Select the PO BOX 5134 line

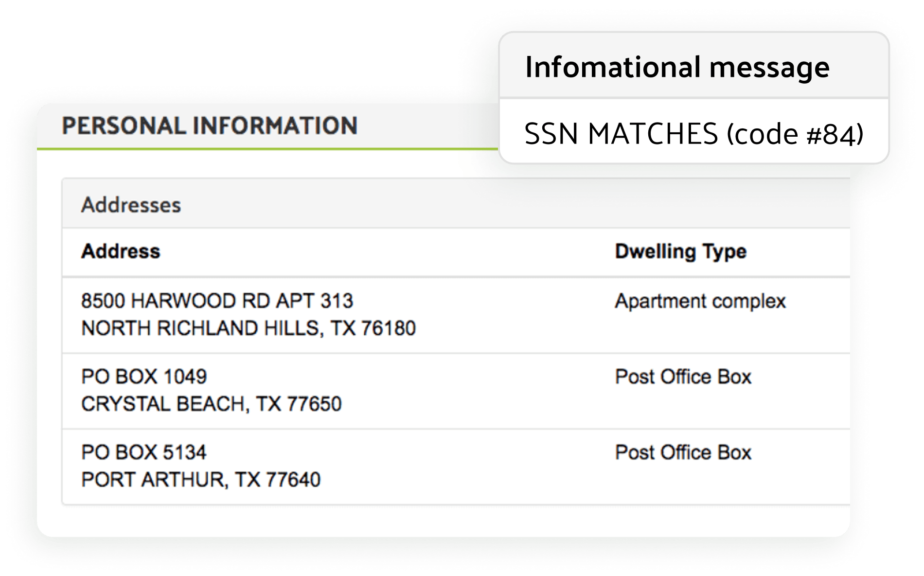(x=144, y=452)
